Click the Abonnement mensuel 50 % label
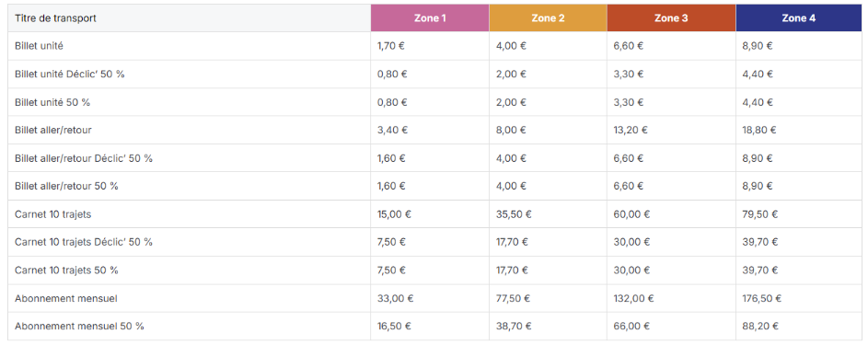 click(x=79, y=327)
